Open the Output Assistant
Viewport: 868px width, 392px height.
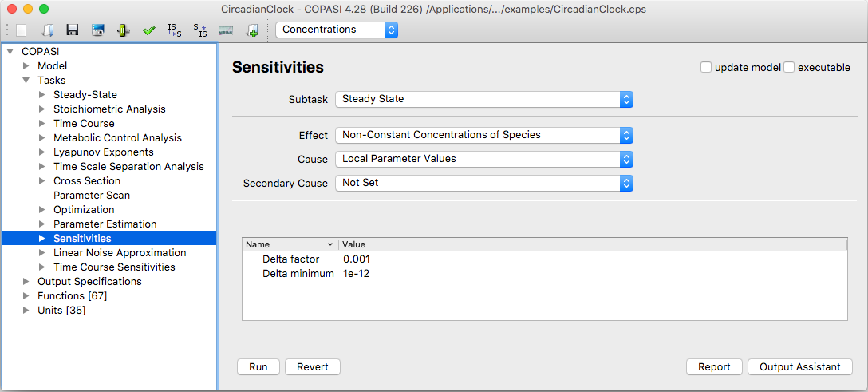[x=800, y=366]
